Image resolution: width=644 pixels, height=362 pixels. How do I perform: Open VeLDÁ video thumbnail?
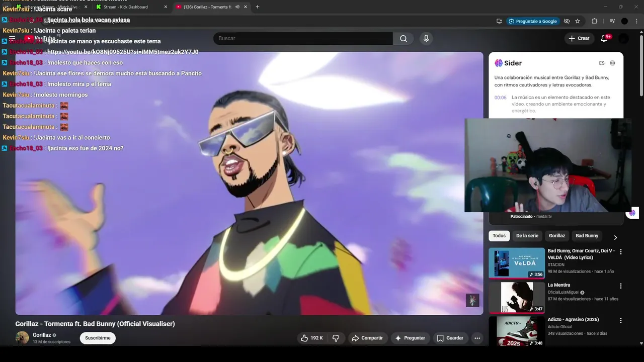pos(517,263)
